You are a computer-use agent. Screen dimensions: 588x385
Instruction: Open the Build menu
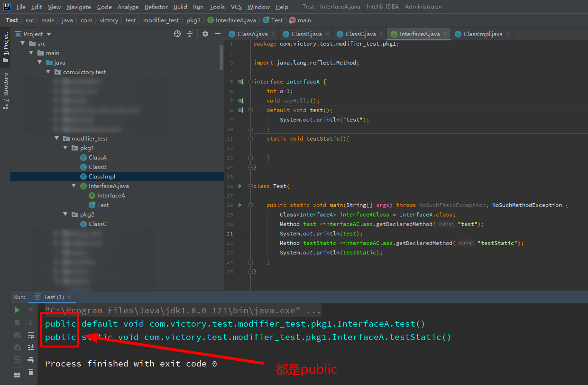(x=180, y=7)
